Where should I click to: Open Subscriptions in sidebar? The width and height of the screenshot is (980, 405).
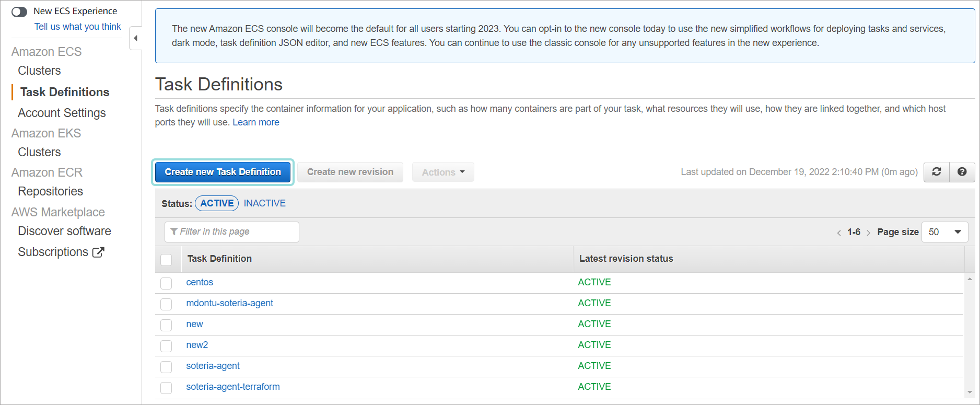click(x=53, y=252)
